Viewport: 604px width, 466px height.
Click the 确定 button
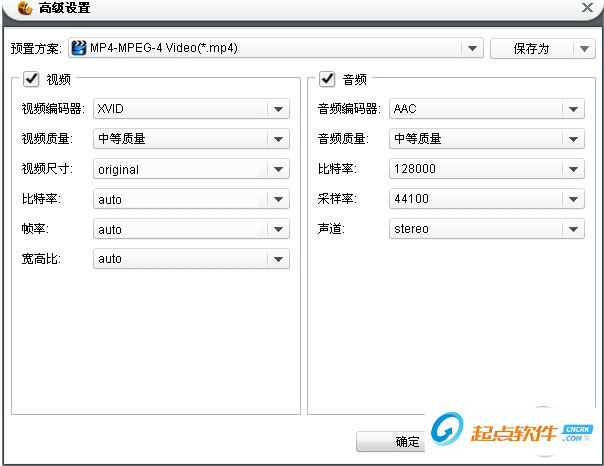pyautogui.click(x=391, y=442)
